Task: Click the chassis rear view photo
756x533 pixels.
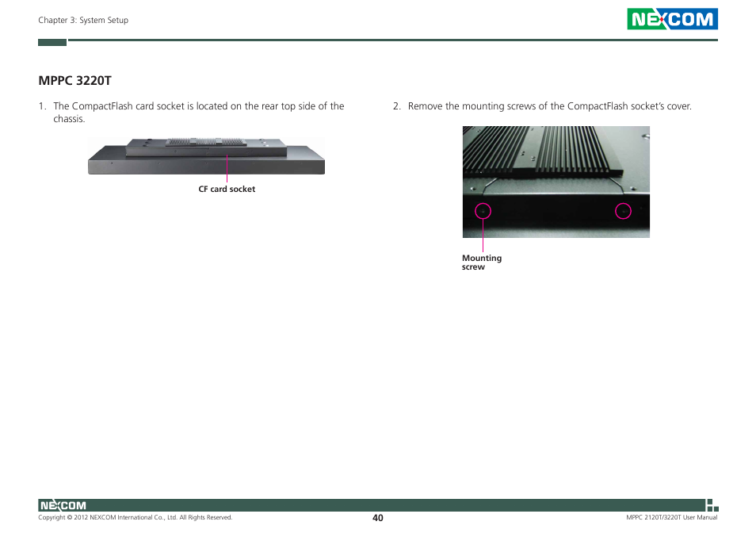Action: pyautogui.click(x=206, y=155)
